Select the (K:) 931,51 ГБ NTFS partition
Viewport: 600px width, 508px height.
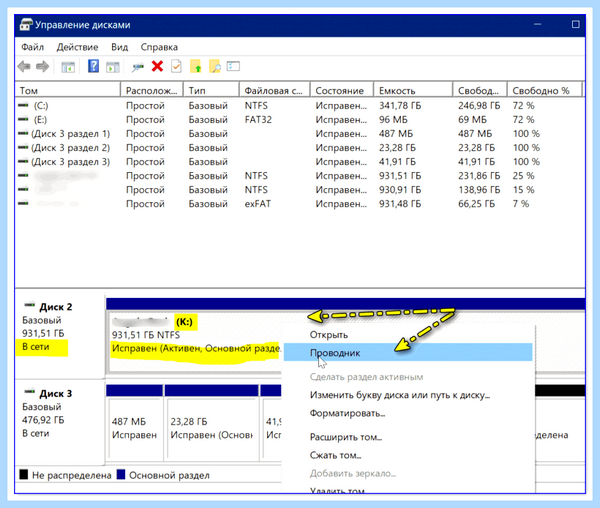point(195,340)
